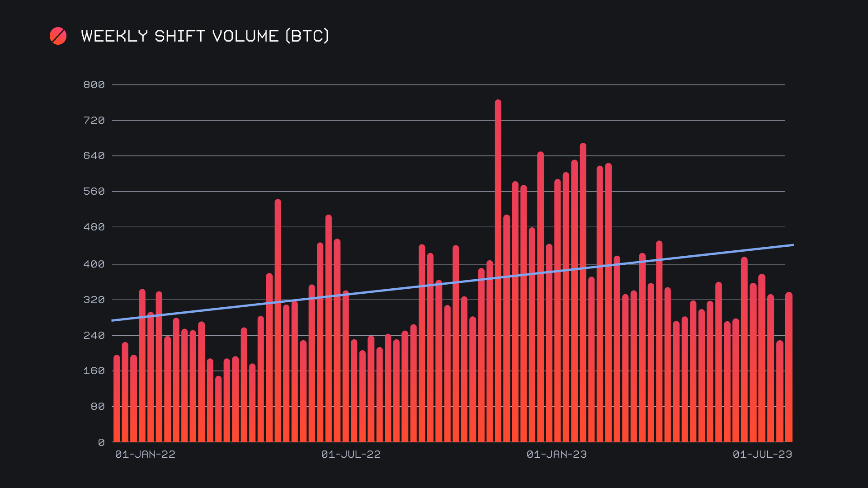The width and height of the screenshot is (868, 488).
Task: Click the red slashed-circle logo icon
Action: [x=58, y=36]
